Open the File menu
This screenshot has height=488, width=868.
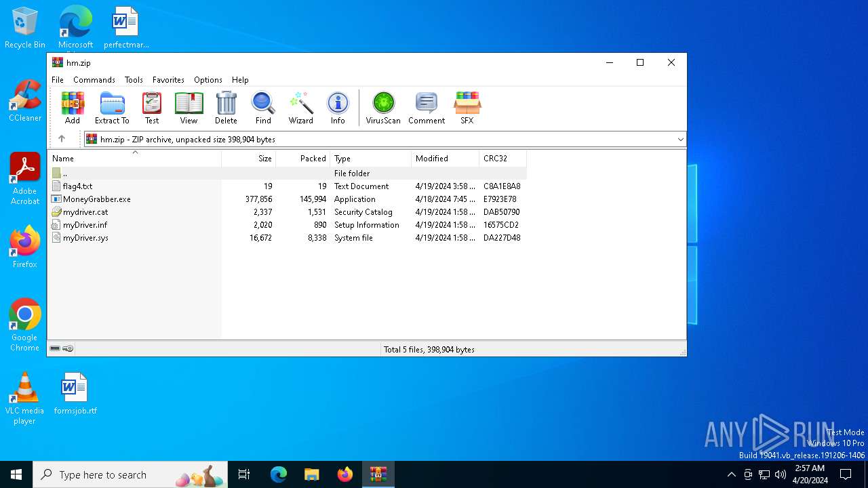(58, 79)
